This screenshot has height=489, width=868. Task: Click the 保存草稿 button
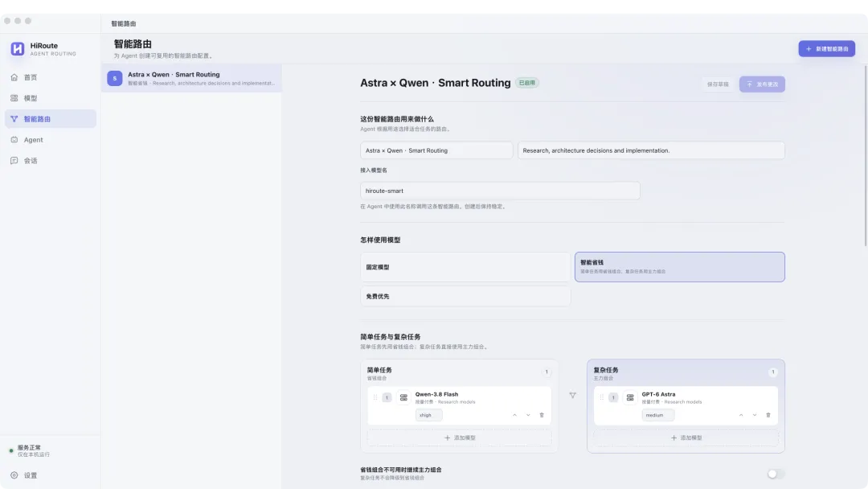(718, 84)
